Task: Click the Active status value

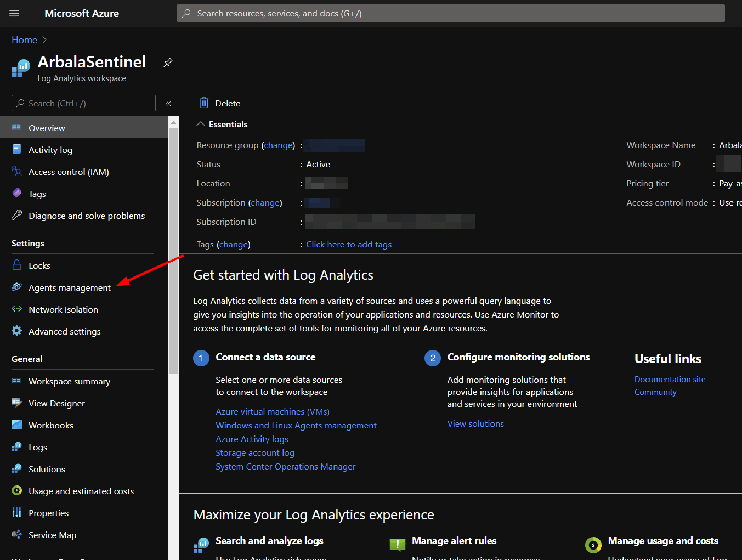Action: coord(318,164)
